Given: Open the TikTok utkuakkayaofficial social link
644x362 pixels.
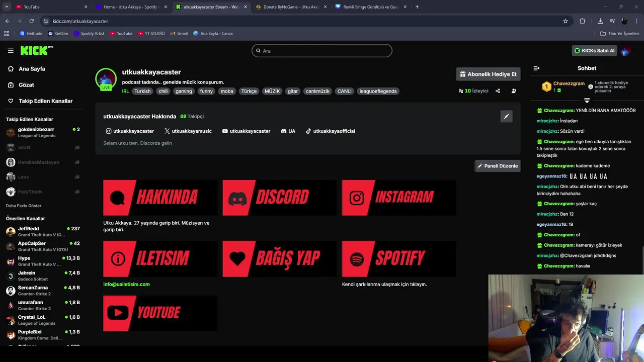Looking at the screenshot, I should 330,131.
